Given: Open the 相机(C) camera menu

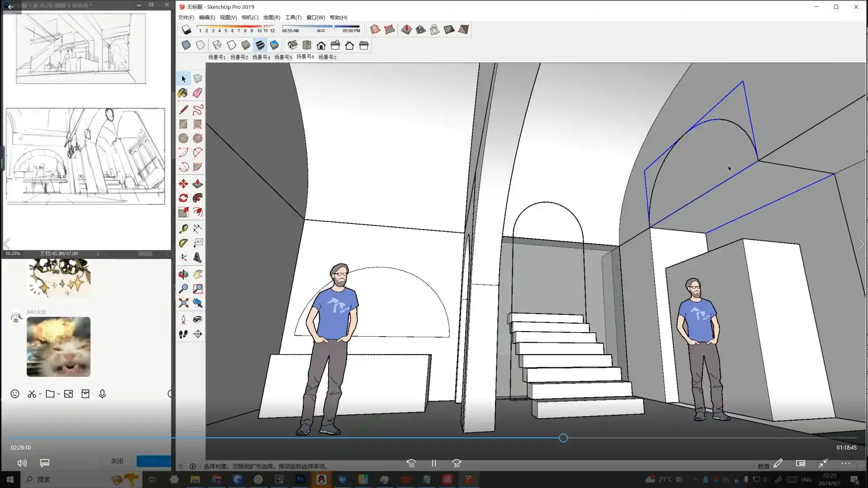Looking at the screenshot, I should [250, 18].
